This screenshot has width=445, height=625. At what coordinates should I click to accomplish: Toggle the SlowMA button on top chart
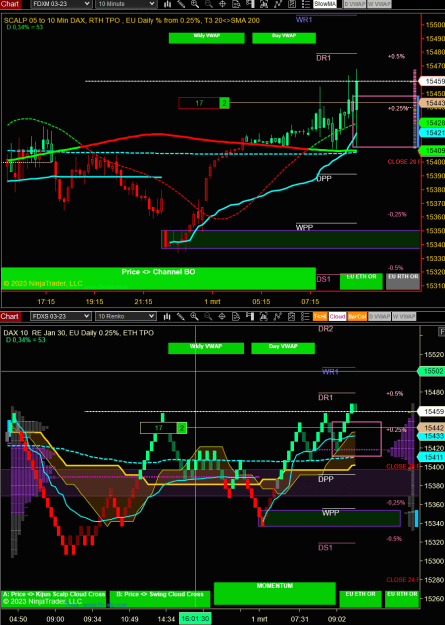(x=325, y=4)
